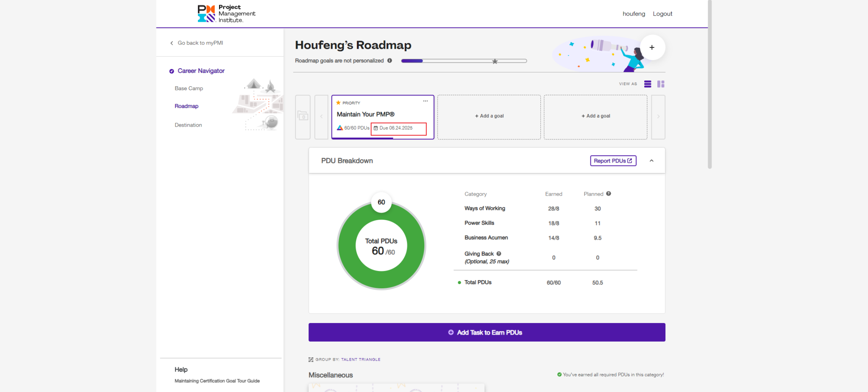Open the archived goals folder icon
This screenshot has width=868, height=392.
pos(303,116)
